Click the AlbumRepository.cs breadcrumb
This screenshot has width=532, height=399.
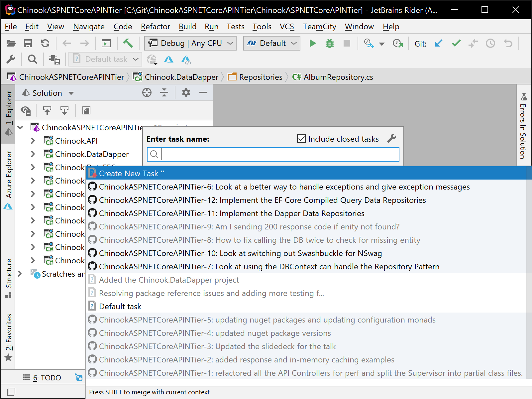[x=333, y=77]
